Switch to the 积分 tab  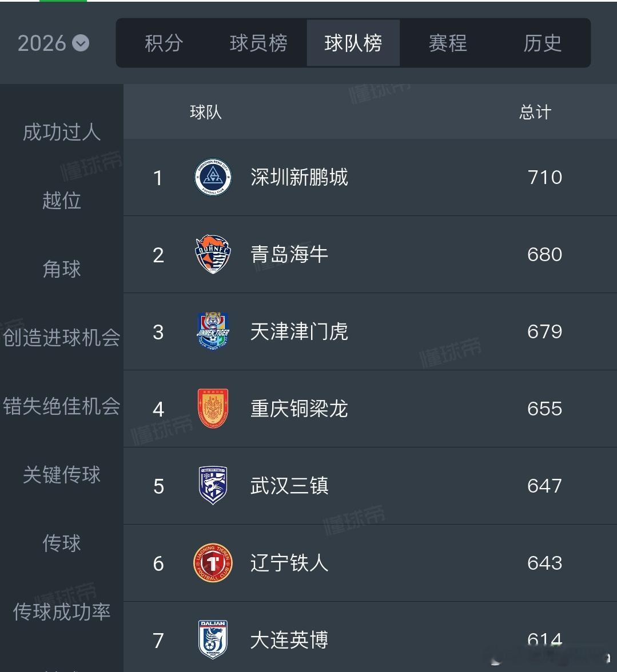click(x=164, y=43)
